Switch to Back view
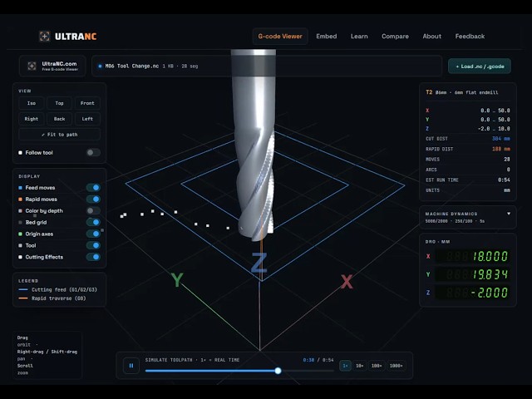This screenshot has height=399, width=532. [59, 119]
